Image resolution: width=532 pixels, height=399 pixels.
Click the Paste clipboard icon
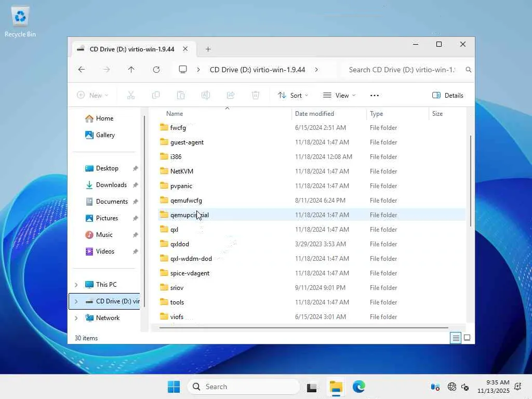click(181, 96)
